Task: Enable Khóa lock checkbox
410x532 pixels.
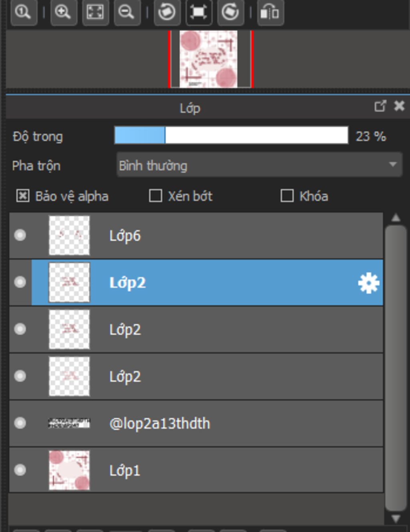Action: (x=287, y=196)
